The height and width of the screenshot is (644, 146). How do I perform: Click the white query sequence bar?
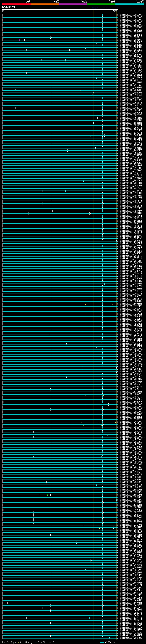click(x=60, y=10)
